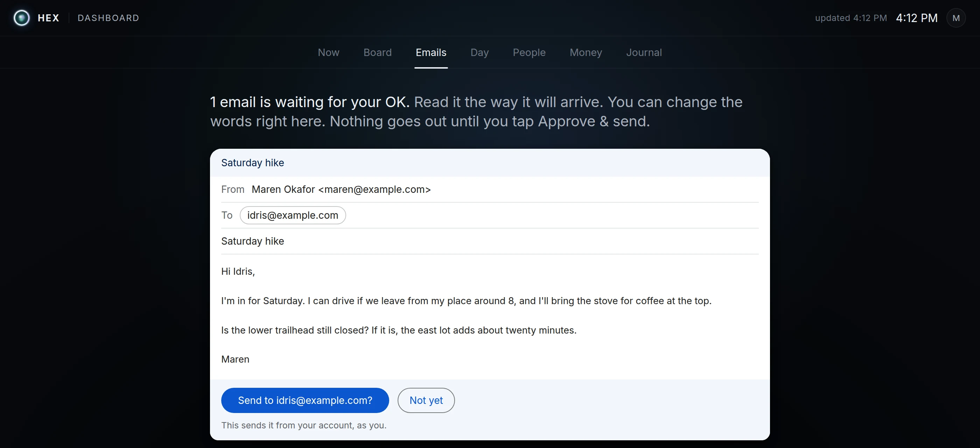This screenshot has height=448, width=980.
Task: Click the lower trailhead question line
Action: [399, 330]
